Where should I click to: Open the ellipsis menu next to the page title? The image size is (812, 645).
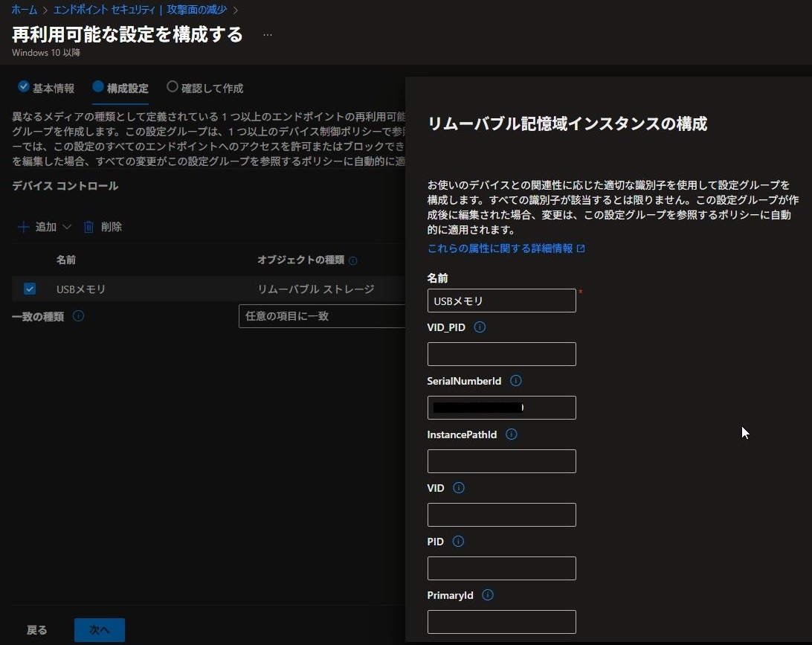pyautogui.click(x=268, y=35)
